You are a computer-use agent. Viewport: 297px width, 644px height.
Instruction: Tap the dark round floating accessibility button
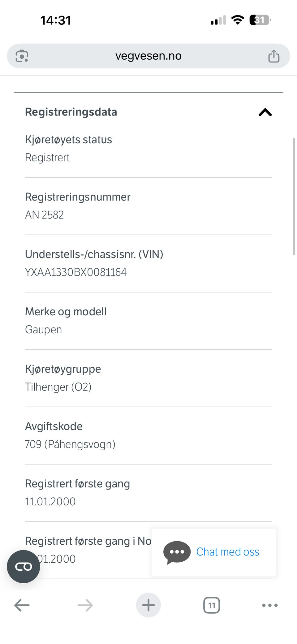click(x=24, y=567)
